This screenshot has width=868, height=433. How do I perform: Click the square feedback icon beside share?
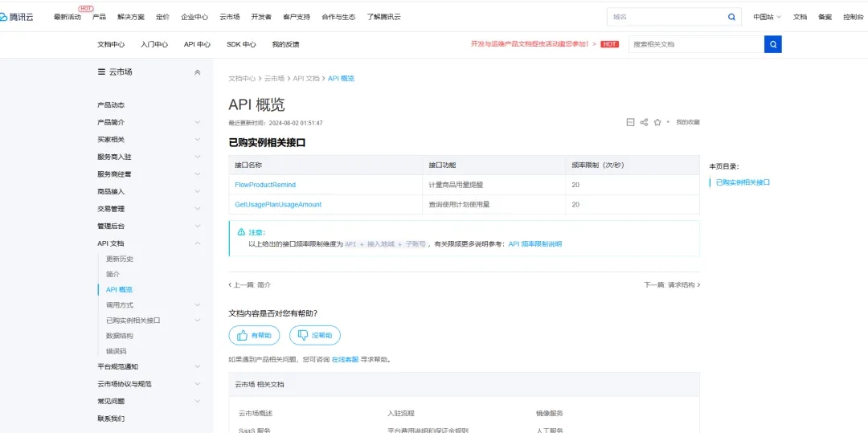[630, 122]
